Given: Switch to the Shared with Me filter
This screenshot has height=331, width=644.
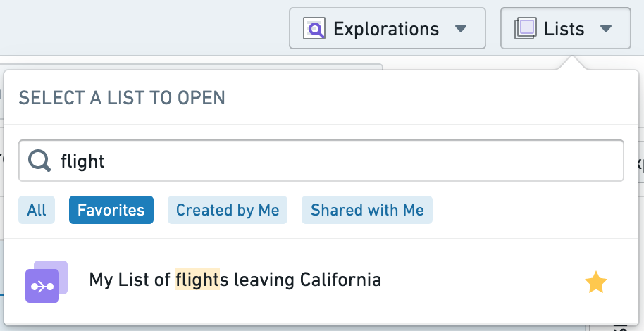Looking at the screenshot, I should click(x=367, y=210).
